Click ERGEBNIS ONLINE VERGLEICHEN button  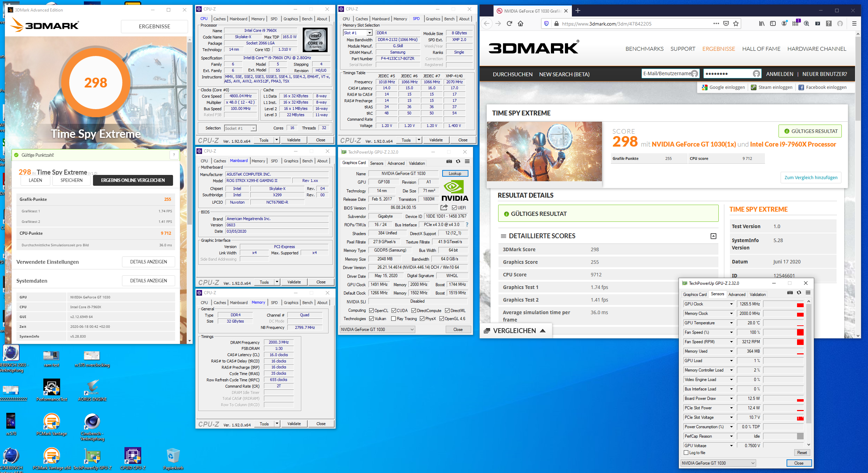133,180
